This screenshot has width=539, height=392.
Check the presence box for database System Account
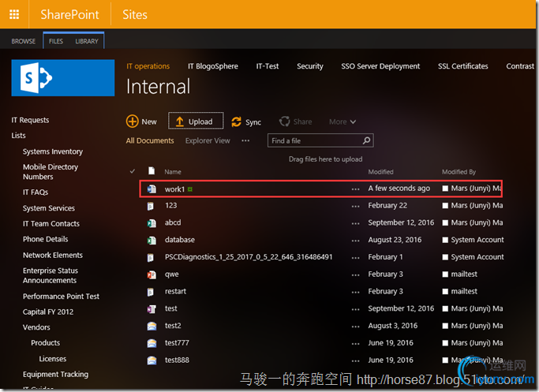tap(446, 240)
